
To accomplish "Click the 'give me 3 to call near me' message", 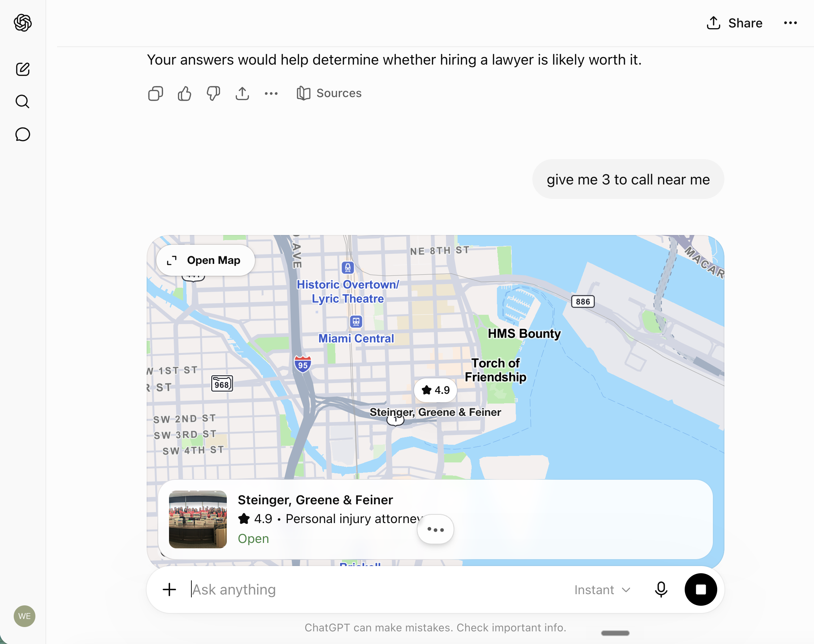I will (x=628, y=179).
